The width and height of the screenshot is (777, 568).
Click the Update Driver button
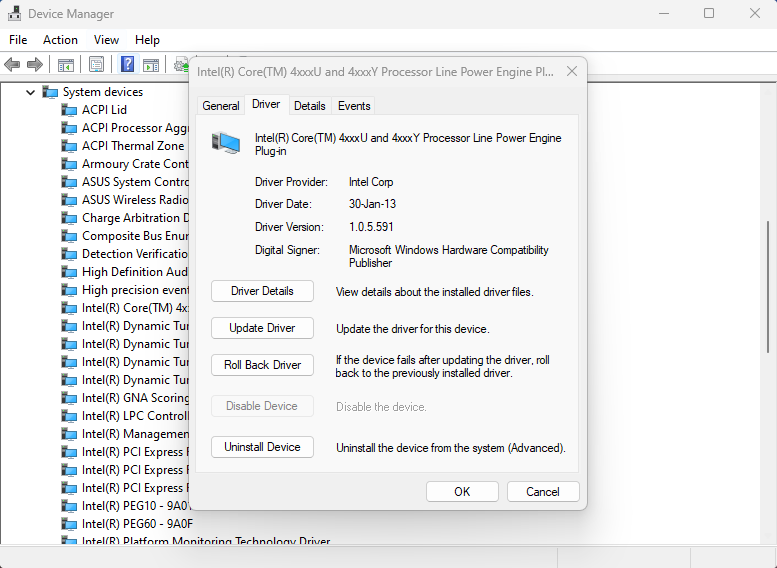(262, 328)
